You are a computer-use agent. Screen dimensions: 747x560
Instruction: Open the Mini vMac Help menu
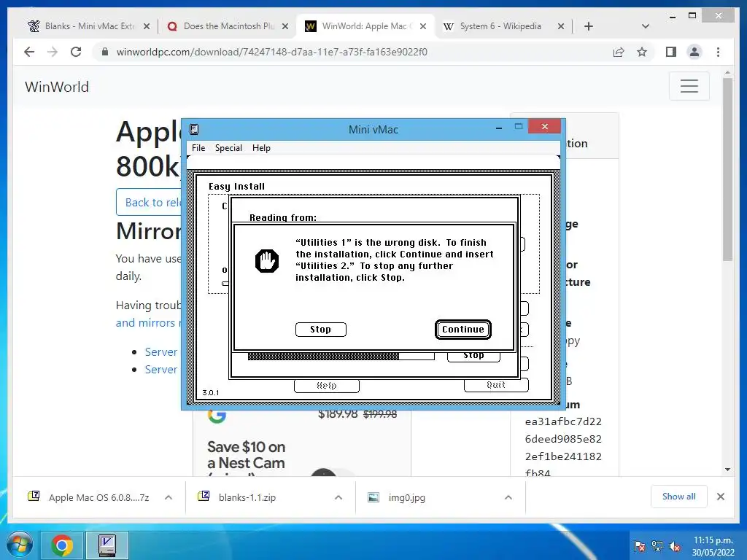(261, 147)
